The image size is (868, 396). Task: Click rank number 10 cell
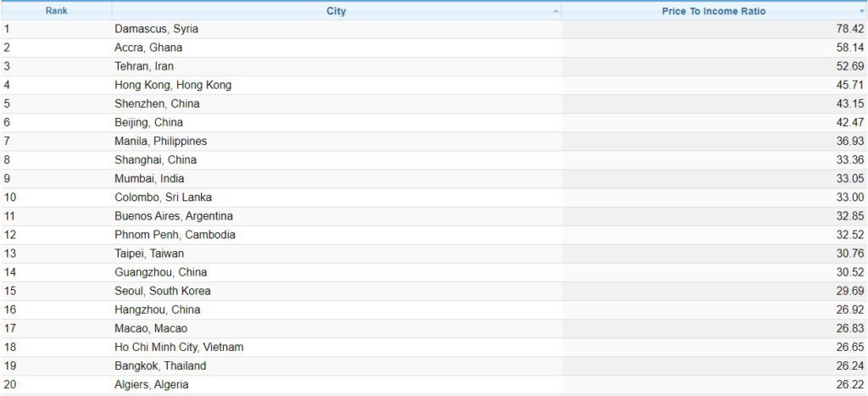tap(57, 198)
